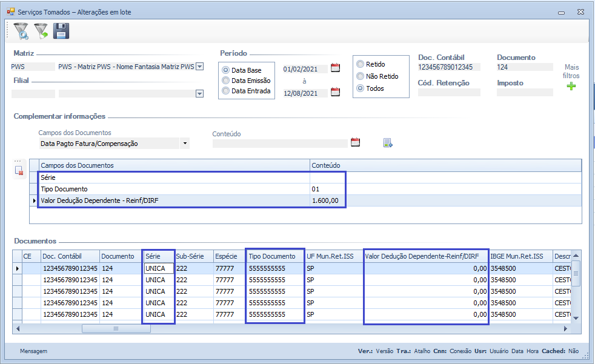
Task: Open the Campos dos Documentos dropdown
Action: pos(184,144)
